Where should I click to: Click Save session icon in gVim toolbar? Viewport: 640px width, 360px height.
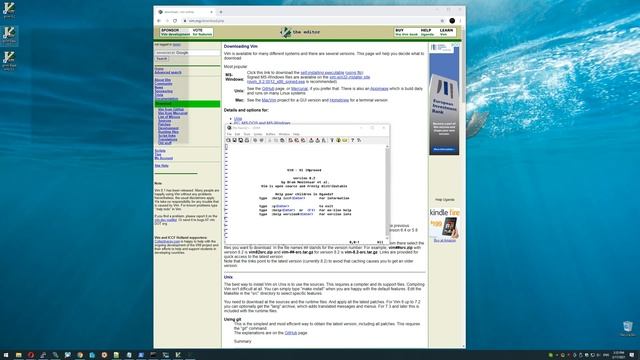[318, 140]
